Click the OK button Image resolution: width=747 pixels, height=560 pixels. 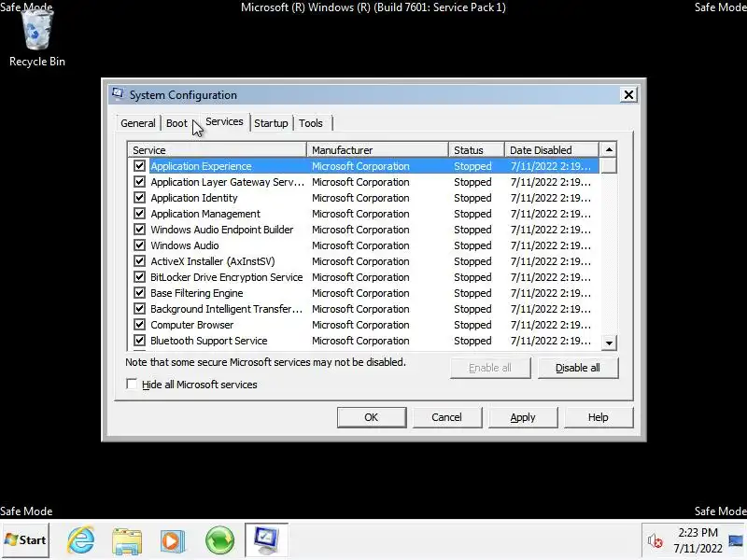[x=372, y=417]
